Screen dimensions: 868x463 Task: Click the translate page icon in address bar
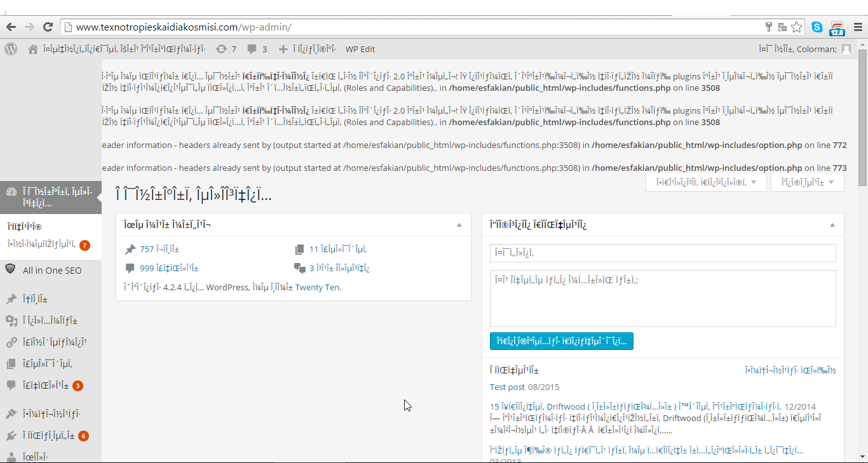(782, 27)
